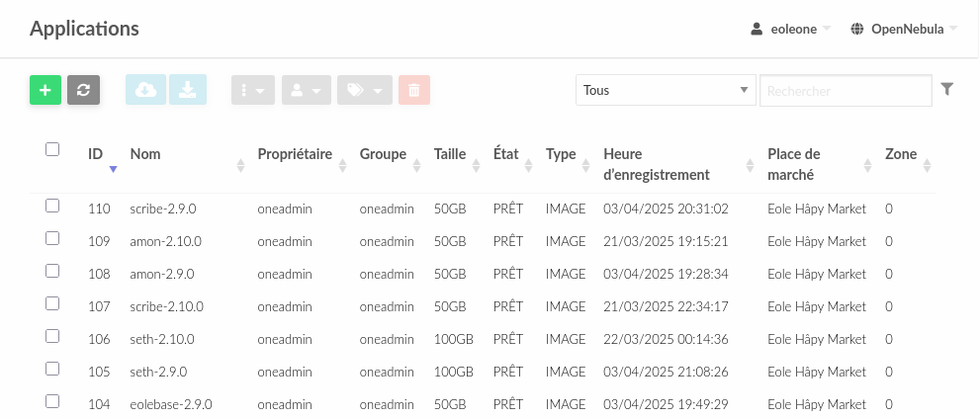
Task: Expand the user ownership dropdown
Action: point(306,90)
